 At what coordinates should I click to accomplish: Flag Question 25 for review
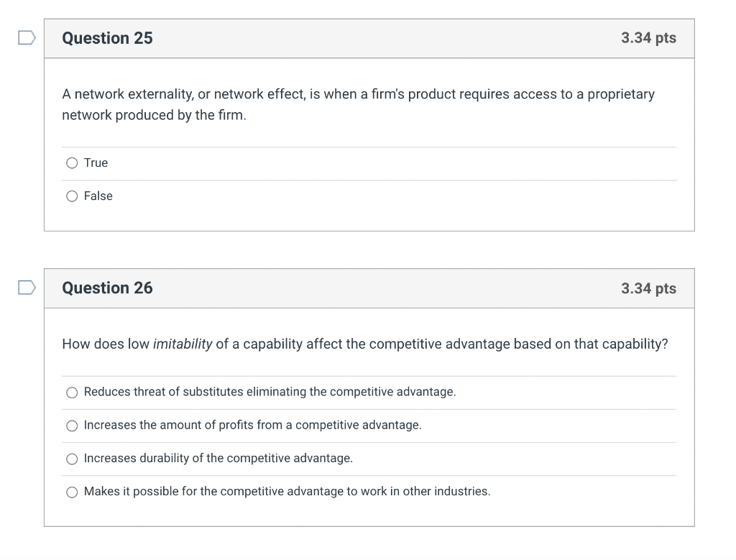26,37
